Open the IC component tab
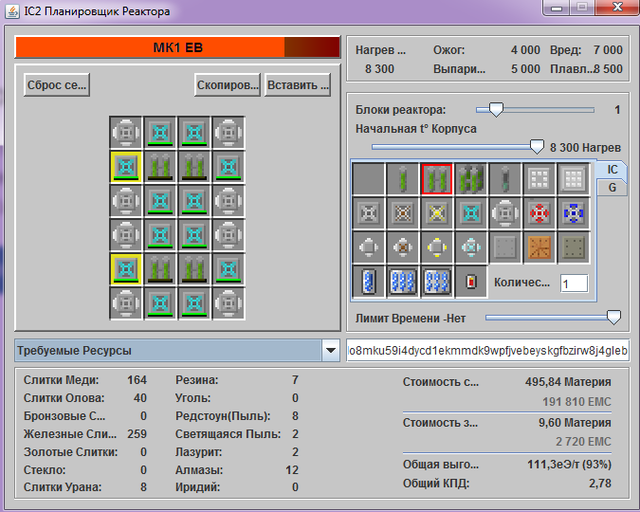This screenshot has width=640, height=512. click(x=611, y=169)
